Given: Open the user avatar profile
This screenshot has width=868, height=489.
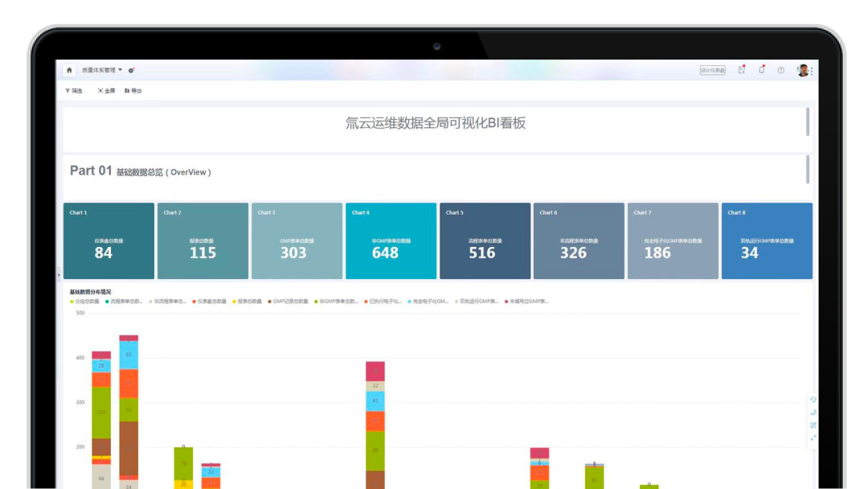Looking at the screenshot, I should pos(803,70).
